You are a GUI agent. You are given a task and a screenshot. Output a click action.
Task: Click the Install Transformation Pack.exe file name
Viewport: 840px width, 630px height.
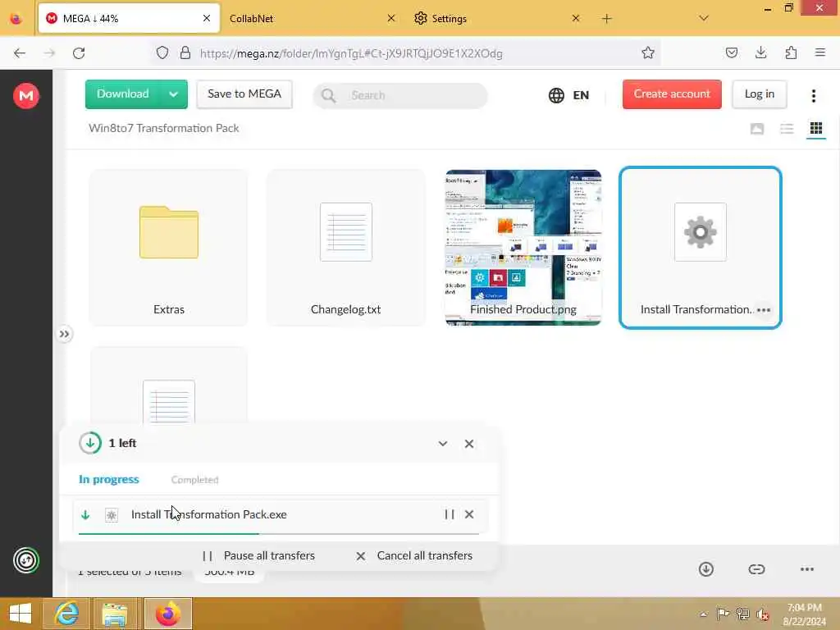pyautogui.click(x=209, y=514)
